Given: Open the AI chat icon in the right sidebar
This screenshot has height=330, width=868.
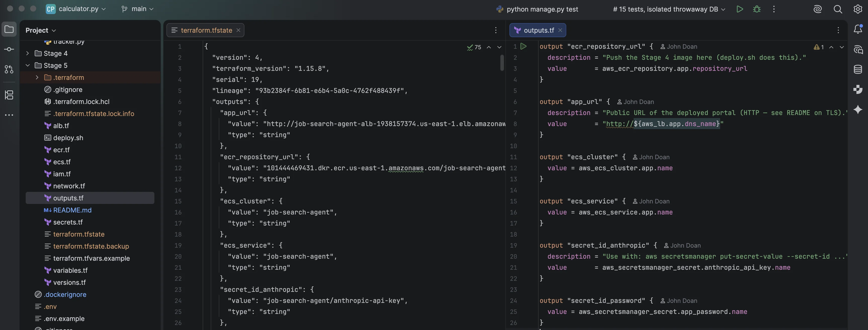Looking at the screenshot, I should click(x=858, y=49).
